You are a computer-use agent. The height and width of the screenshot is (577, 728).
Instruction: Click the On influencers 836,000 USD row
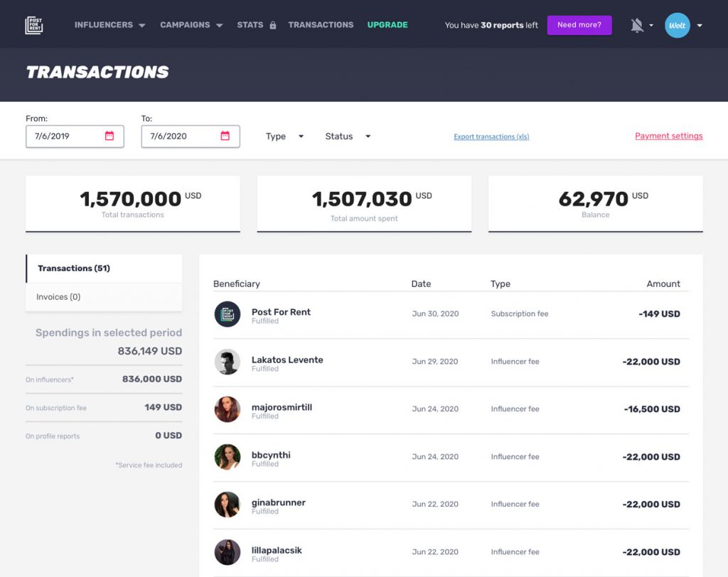pyautogui.click(x=104, y=379)
